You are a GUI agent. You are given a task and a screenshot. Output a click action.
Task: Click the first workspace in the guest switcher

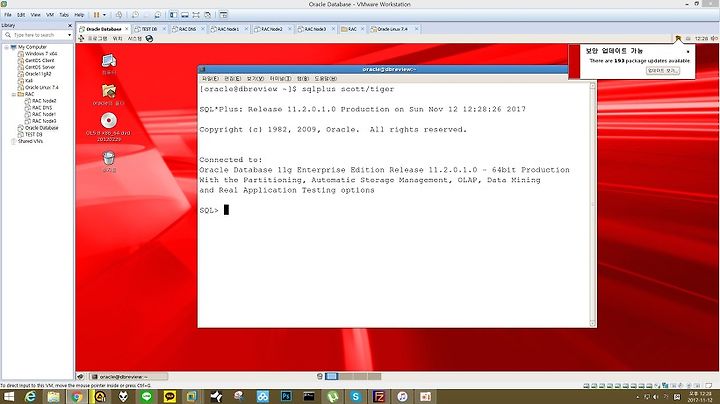[x=332, y=376]
